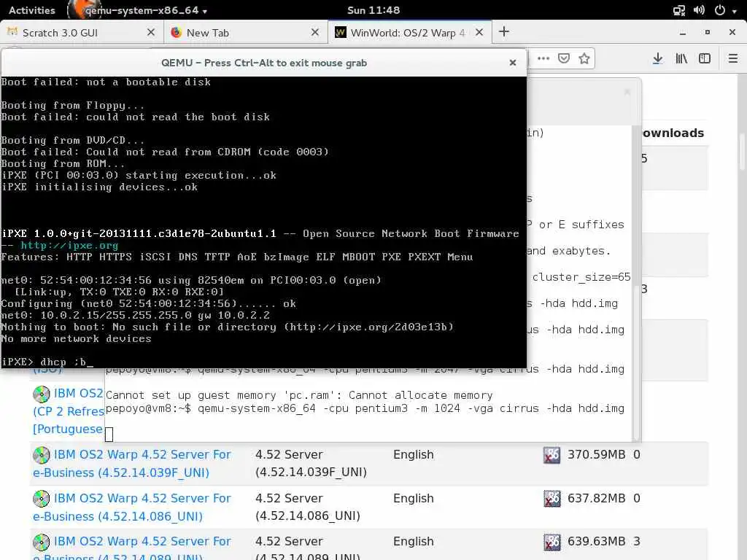Viewport: 747px width, 560px height.
Task: Open the Firefox downloads arrow icon
Action: (x=657, y=58)
